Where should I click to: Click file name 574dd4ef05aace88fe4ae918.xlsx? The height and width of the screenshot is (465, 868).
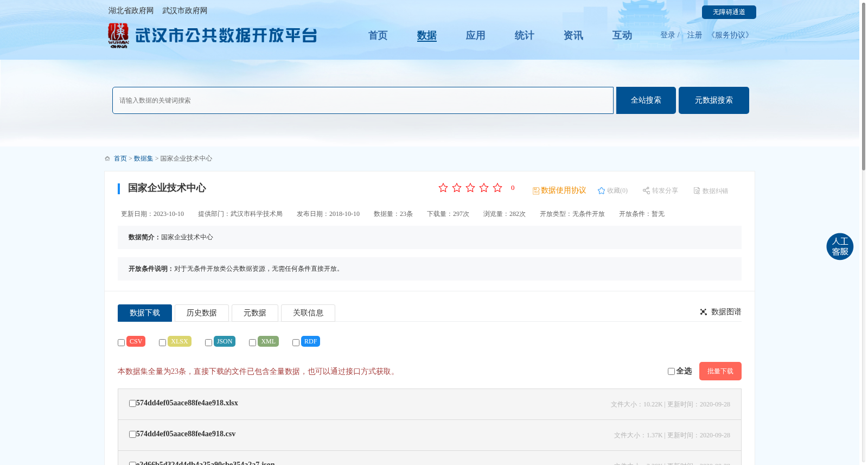187,403
